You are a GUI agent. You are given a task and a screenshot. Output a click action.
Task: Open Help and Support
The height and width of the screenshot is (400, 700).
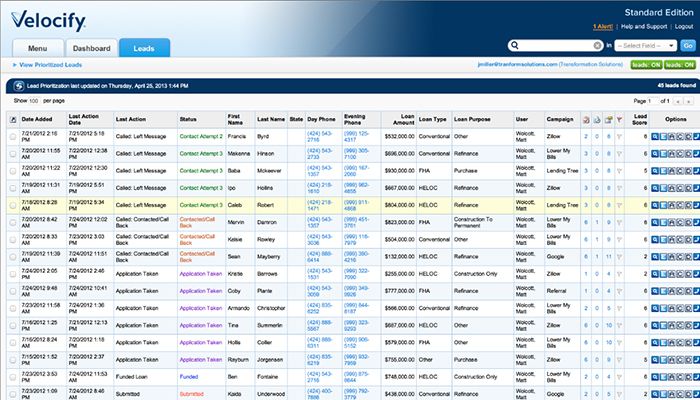pos(644,27)
